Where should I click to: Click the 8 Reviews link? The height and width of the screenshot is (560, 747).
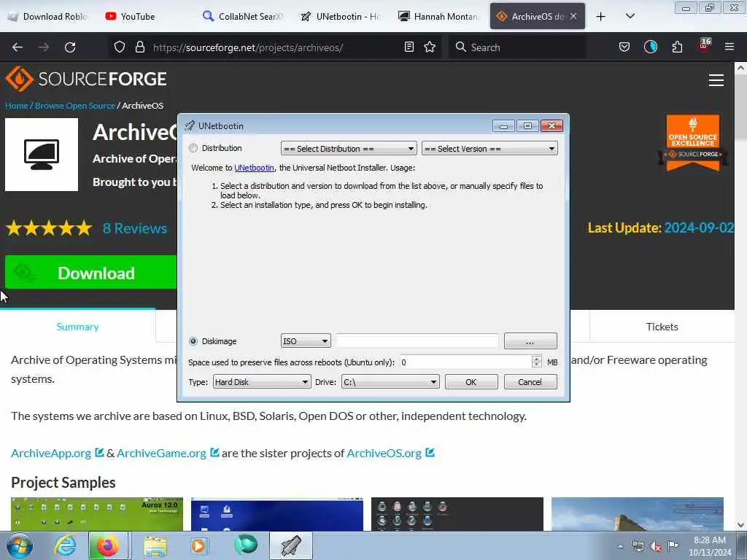pyautogui.click(x=135, y=228)
